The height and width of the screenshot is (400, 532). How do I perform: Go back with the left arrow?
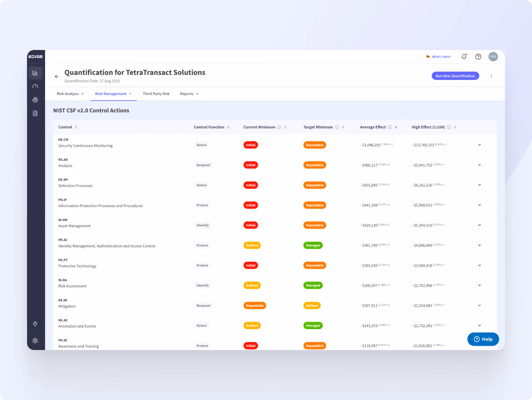pos(57,77)
